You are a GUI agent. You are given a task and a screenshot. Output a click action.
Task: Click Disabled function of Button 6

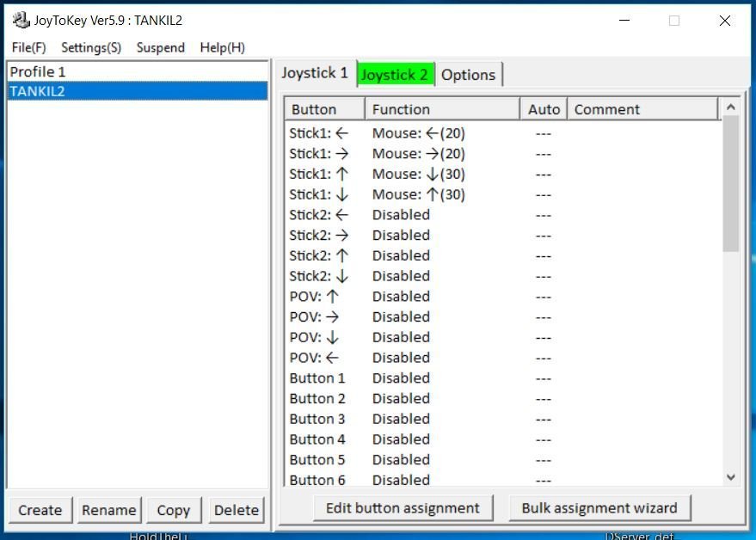pyautogui.click(x=401, y=480)
